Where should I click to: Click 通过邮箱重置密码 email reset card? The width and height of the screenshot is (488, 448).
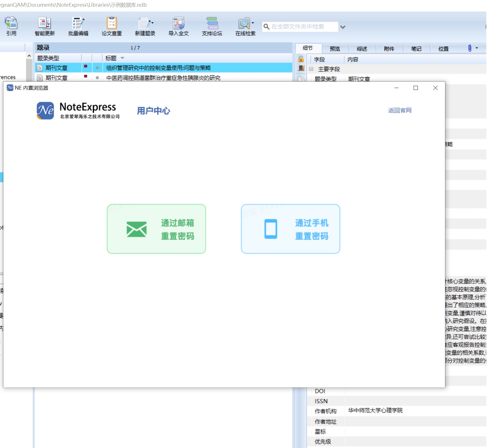[x=156, y=229]
